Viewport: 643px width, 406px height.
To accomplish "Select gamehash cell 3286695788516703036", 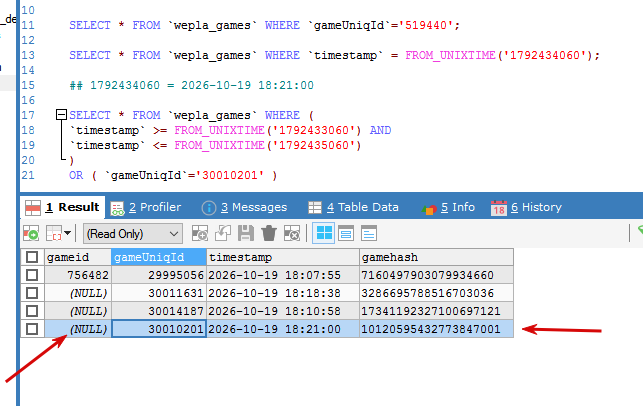I will tap(436, 293).
